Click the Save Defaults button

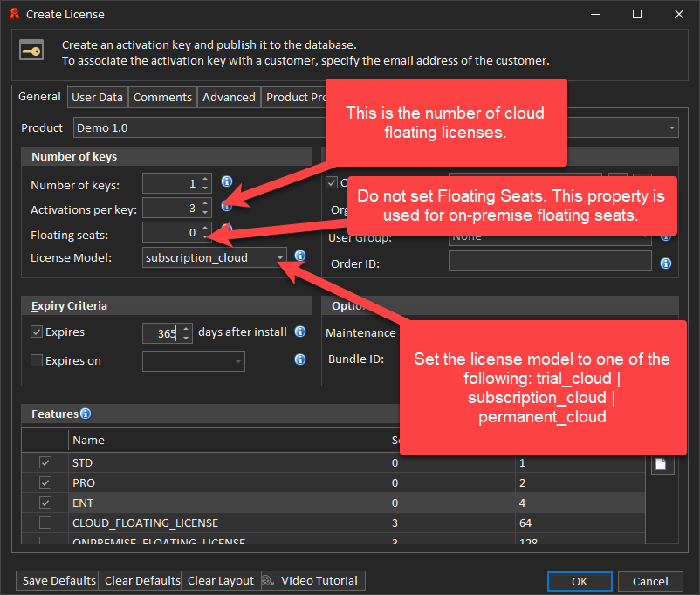coord(57,581)
